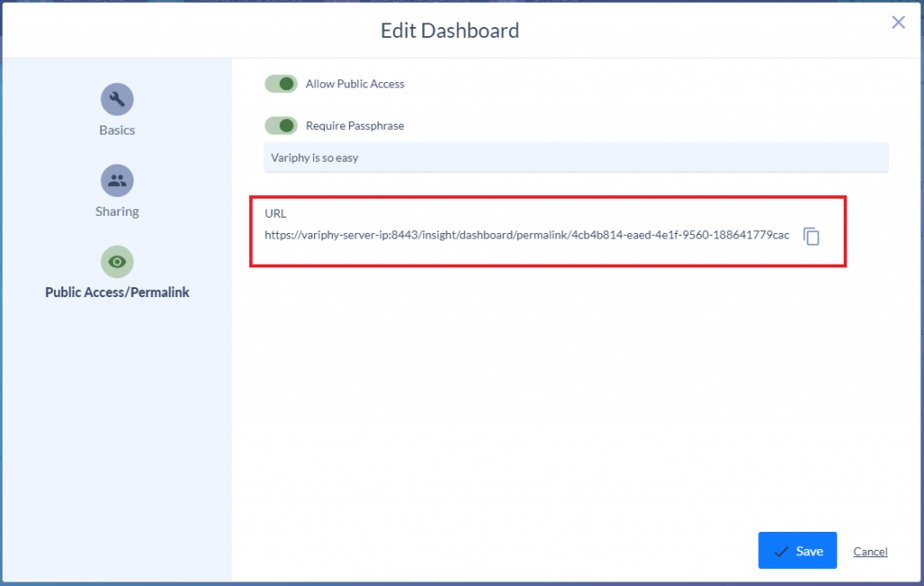The image size is (924, 586).
Task: Select Public Access/Permalink tab label
Action: point(117,293)
